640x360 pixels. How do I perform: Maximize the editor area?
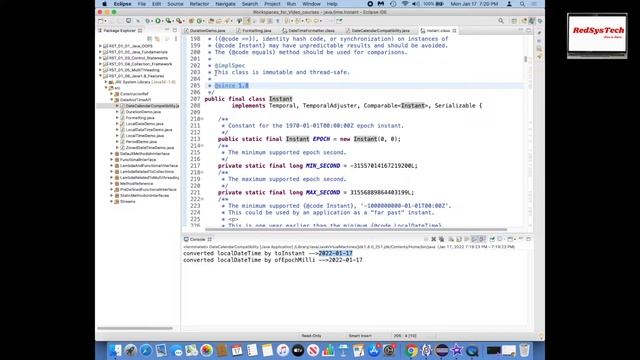529,30
